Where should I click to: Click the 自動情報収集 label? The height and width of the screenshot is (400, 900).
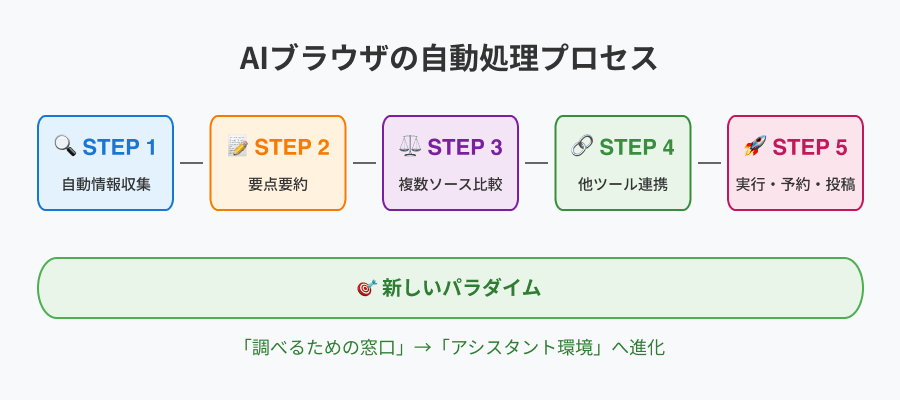pyautogui.click(x=106, y=185)
